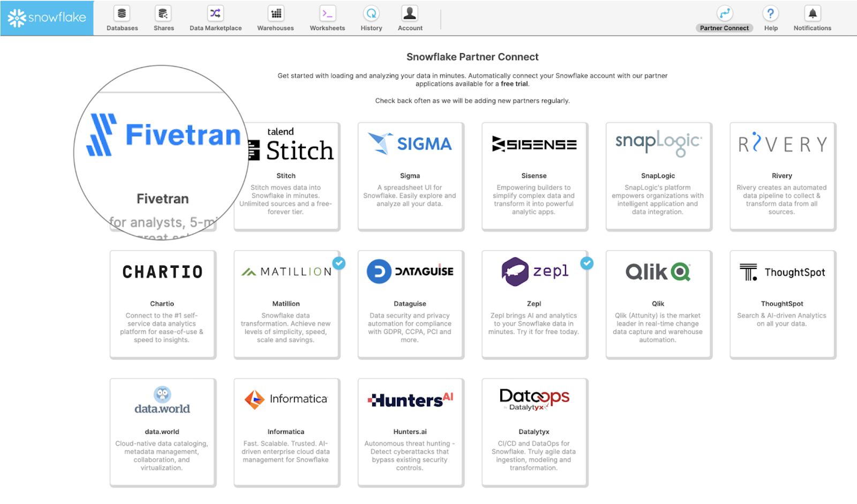Viewport: 857px width, 504px height.
Task: Select the Data Marketplace label
Action: 215,28
